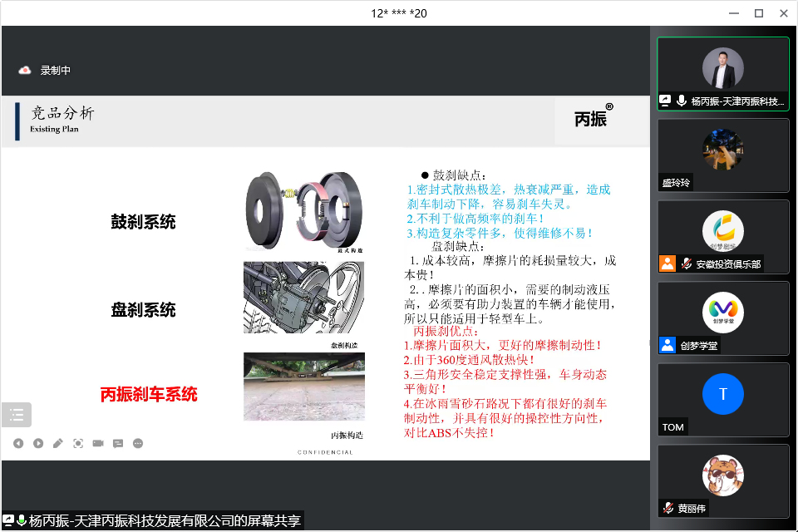Screen dimensions: 798x532
Task: Click the CONFIDENCIAL footer text on the slide
Action: [325, 452]
